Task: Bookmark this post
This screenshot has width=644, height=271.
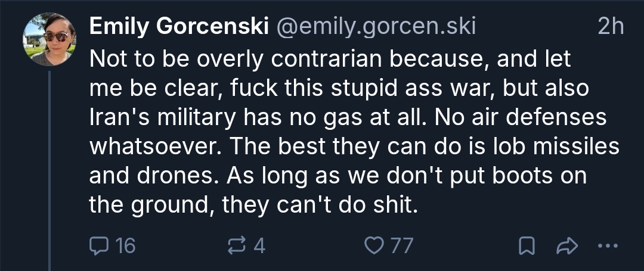Action: coord(527,246)
